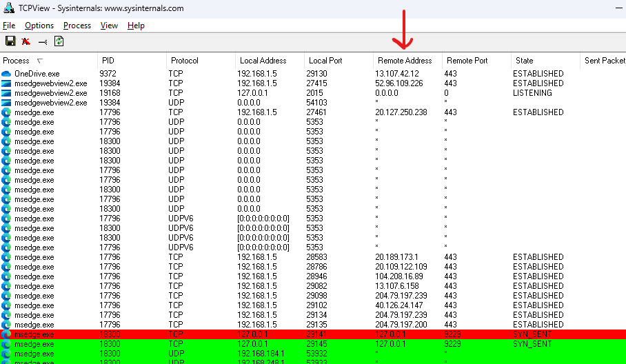Image resolution: width=626 pixels, height=364 pixels.
Task: Select local port 29141 in red row
Action: pos(316,334)
